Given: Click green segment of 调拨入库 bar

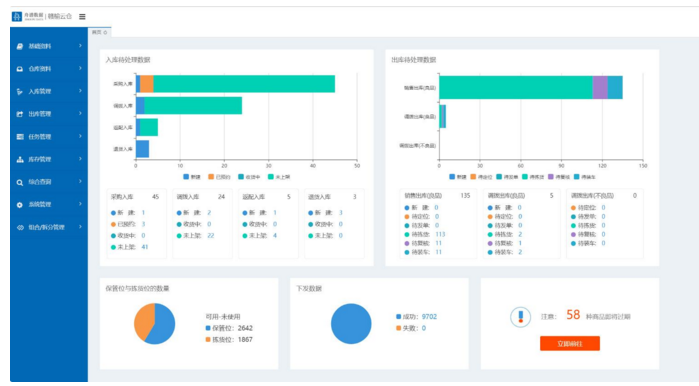Looking at the screenshot, I should pyautogui.click(x=193, y=106).
